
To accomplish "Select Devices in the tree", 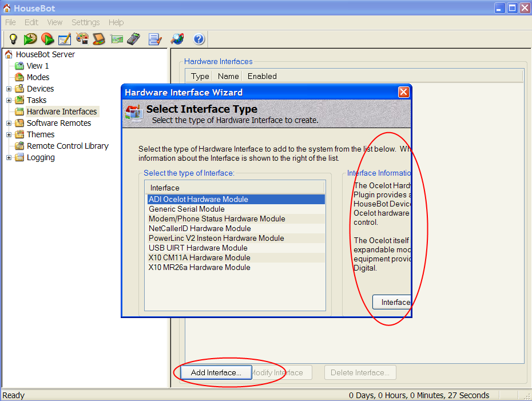I will 41,89.
